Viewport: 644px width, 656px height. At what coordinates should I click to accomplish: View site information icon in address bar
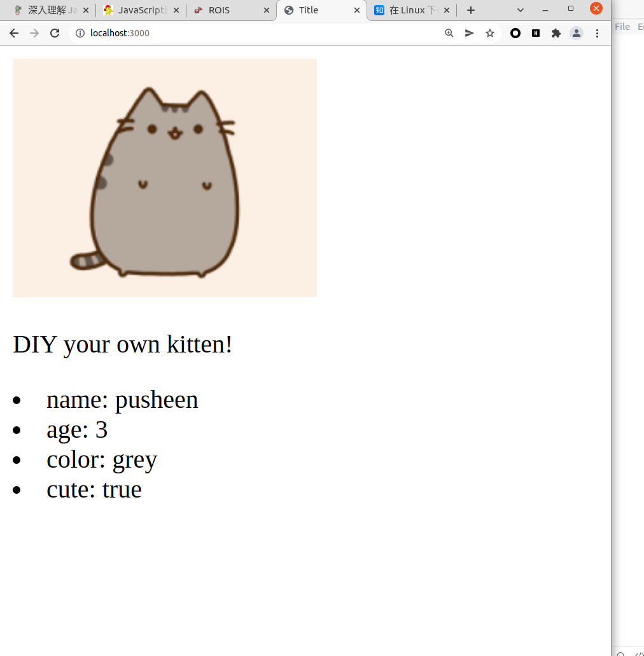pyautogui.click(x=80, y=33)
